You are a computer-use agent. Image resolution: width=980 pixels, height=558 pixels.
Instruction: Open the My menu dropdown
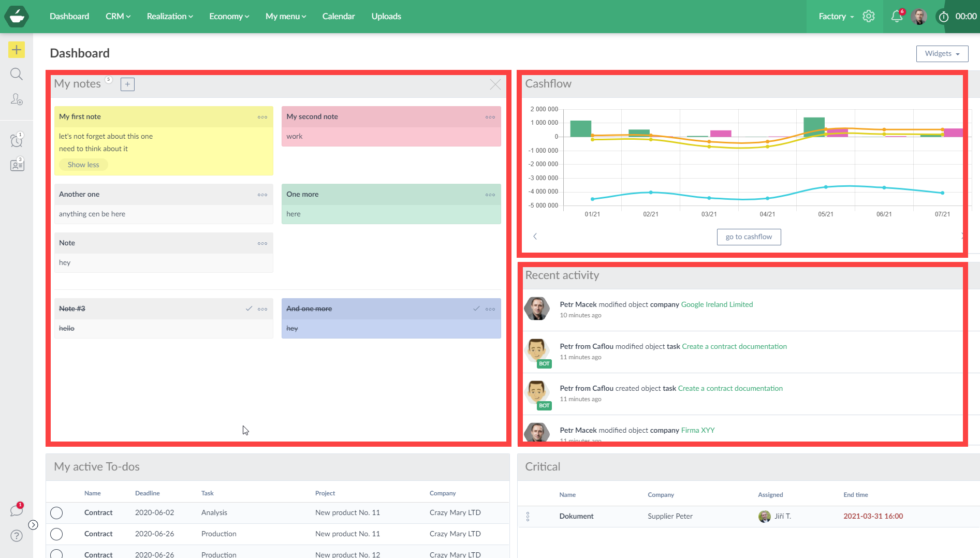[x=286, y=17]
